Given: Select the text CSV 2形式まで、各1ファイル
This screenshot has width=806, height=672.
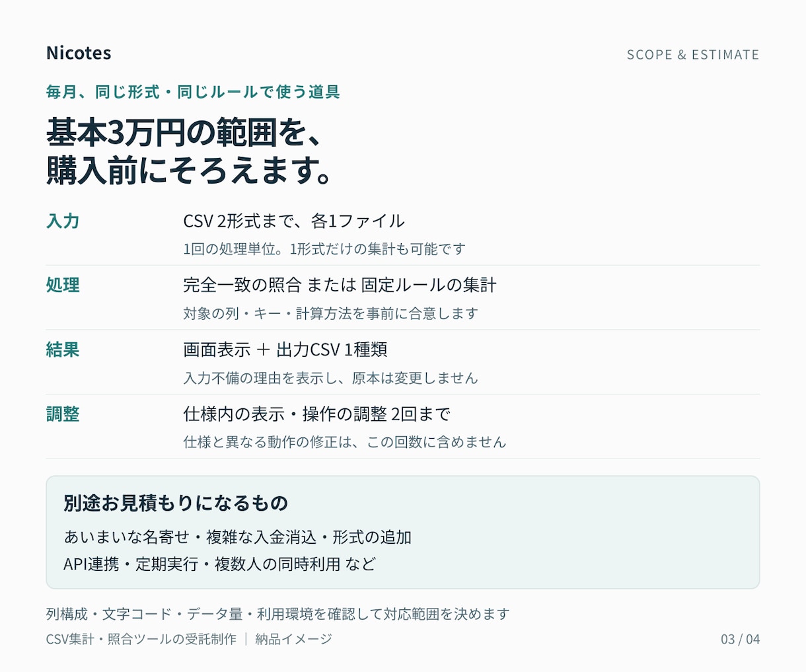Looking at the screenshot, I should [x=294, y=221].
